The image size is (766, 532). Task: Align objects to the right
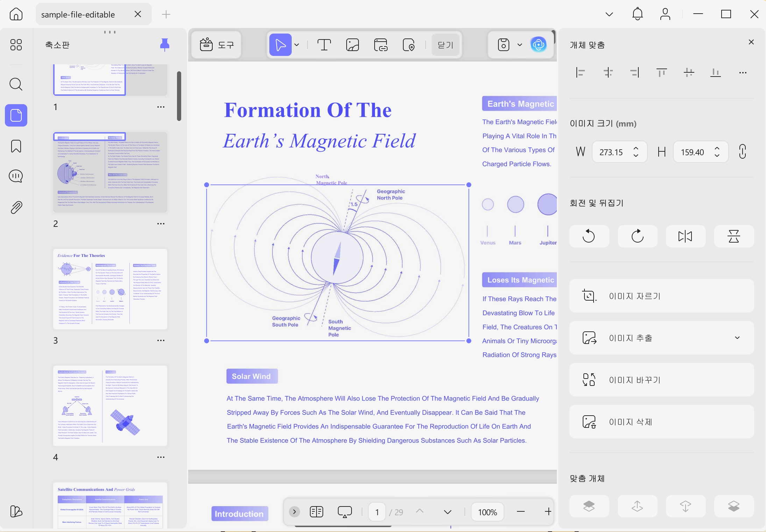634,73
